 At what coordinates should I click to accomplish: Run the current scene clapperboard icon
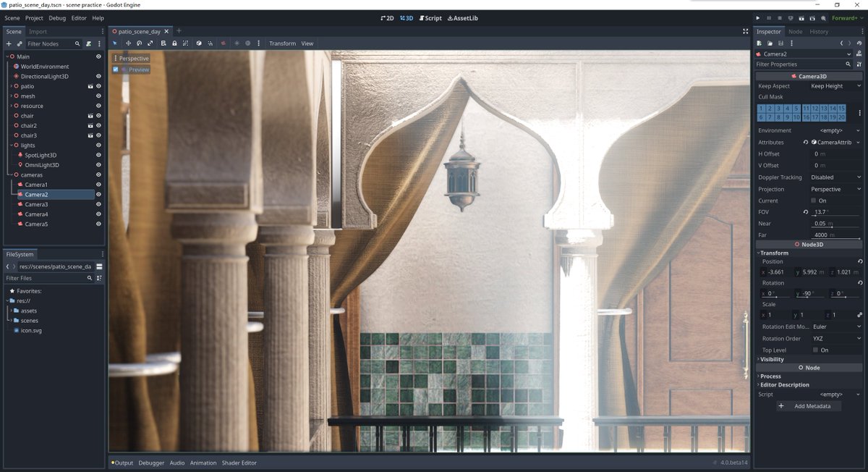coord(802,18)
